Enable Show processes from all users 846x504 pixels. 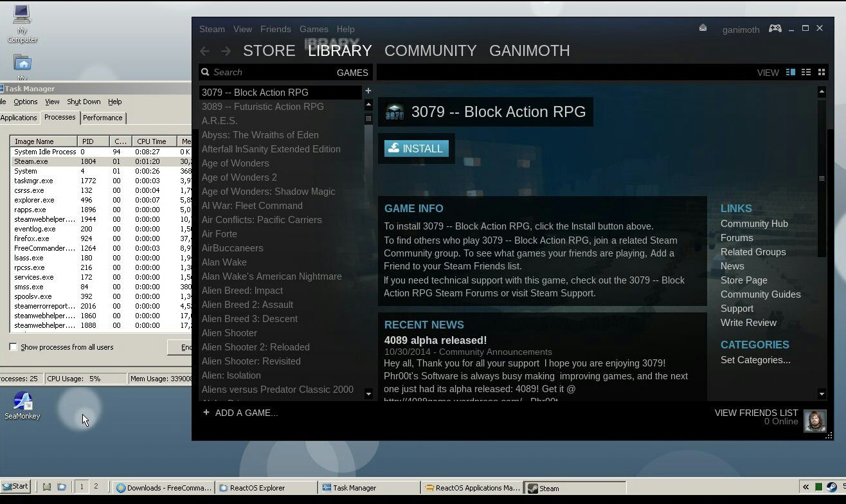point(13,347)
